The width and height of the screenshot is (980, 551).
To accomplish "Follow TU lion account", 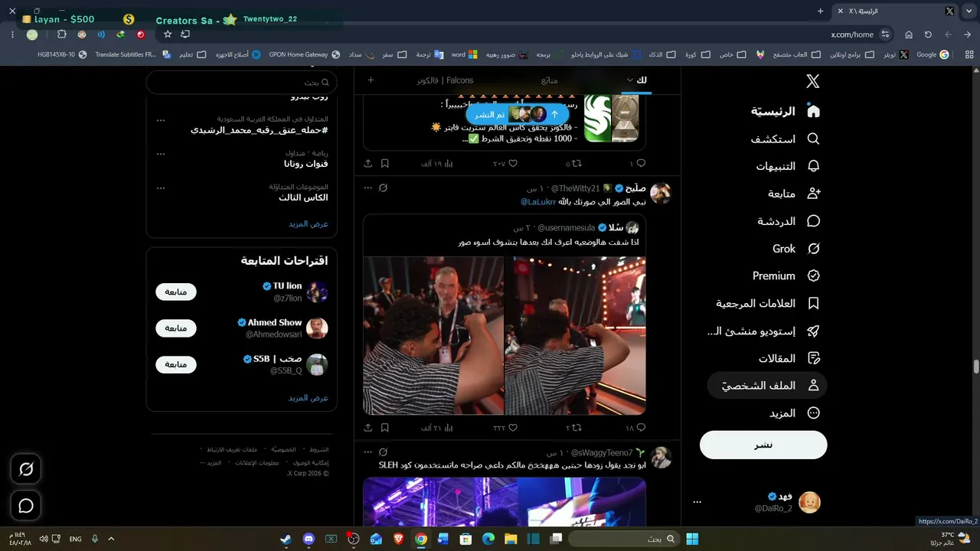I will click(x=176, y=292).
